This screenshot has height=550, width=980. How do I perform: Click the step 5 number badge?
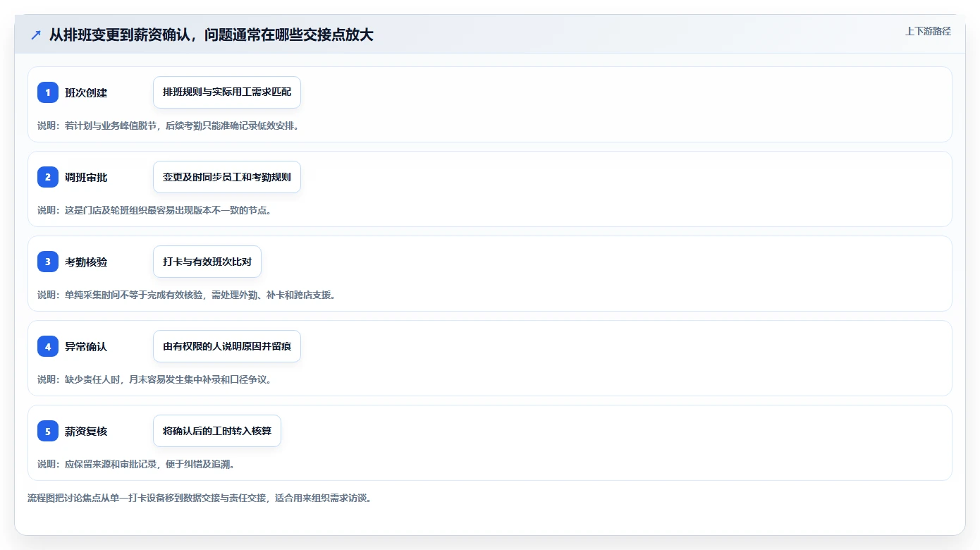(48, 431)
